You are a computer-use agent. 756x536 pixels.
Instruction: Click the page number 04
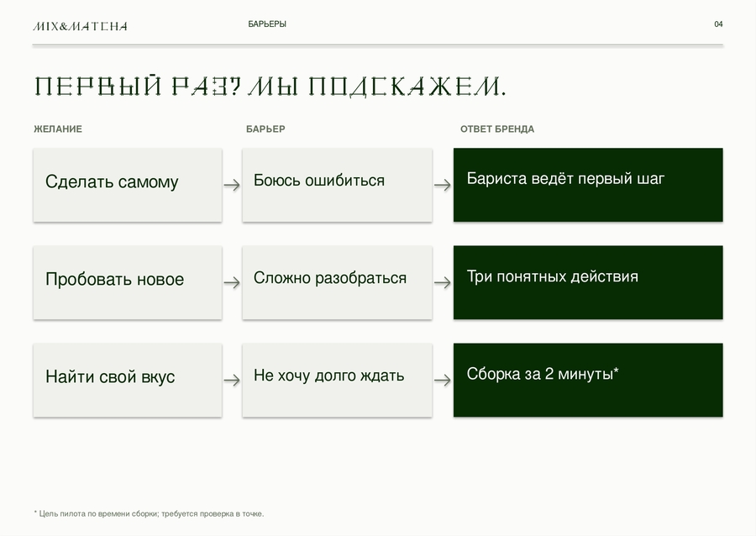point(718,24)
